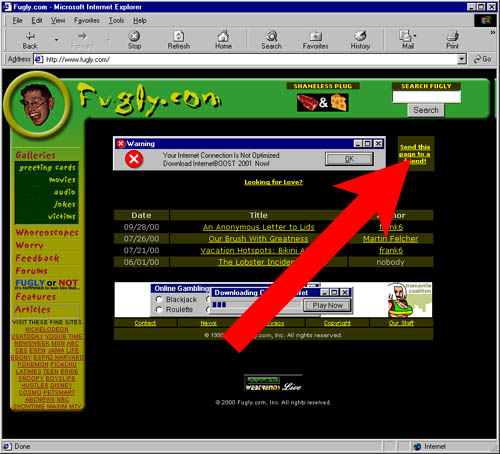This screenshot has width=500, height=454.
Task: Select the Blackjack radio button
Action: (x=159, y=299)
